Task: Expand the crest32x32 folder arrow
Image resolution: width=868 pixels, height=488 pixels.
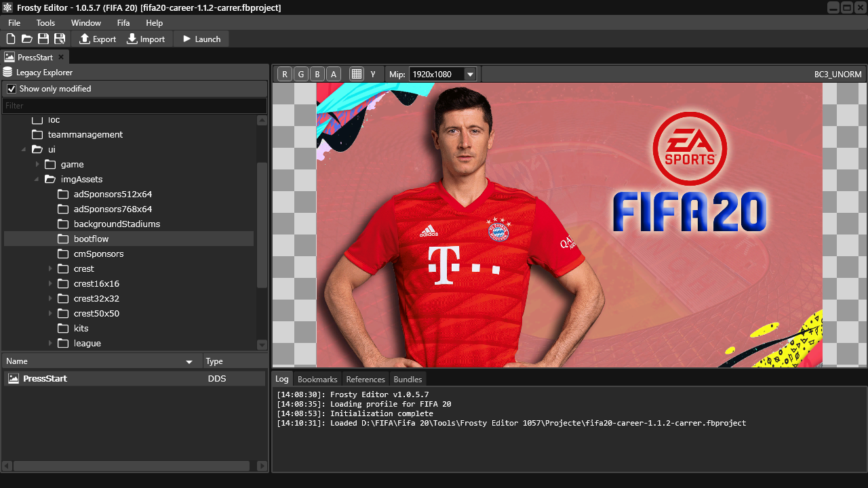Action: point(50,298)
